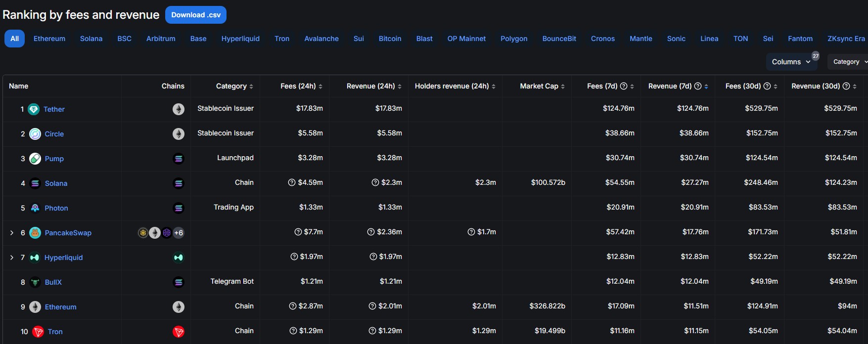868x344 pixels.
Task: Expand the Hyperliquid row chevron
Action: coord(12,258)
